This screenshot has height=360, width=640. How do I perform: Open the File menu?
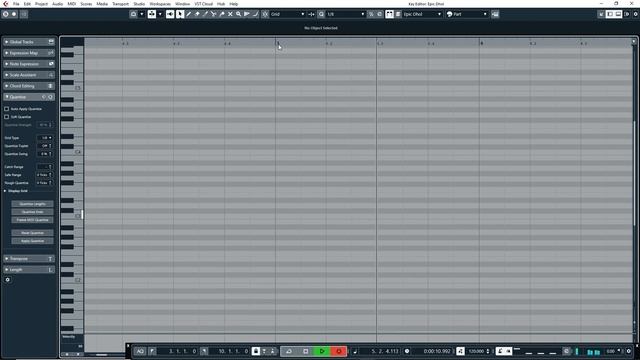(x=16, y=4)
